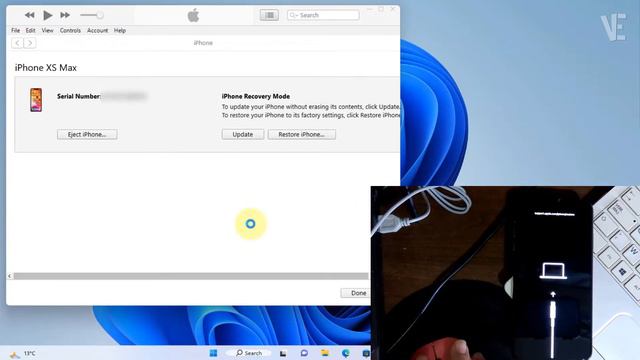Click the iTunes rewind button
640x360 pixels.
coord(29,15)
